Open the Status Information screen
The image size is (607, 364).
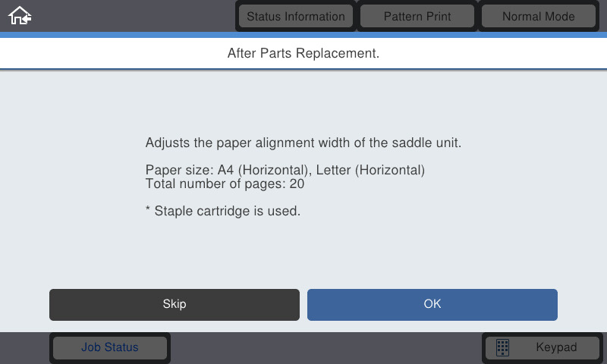[296, 16]
